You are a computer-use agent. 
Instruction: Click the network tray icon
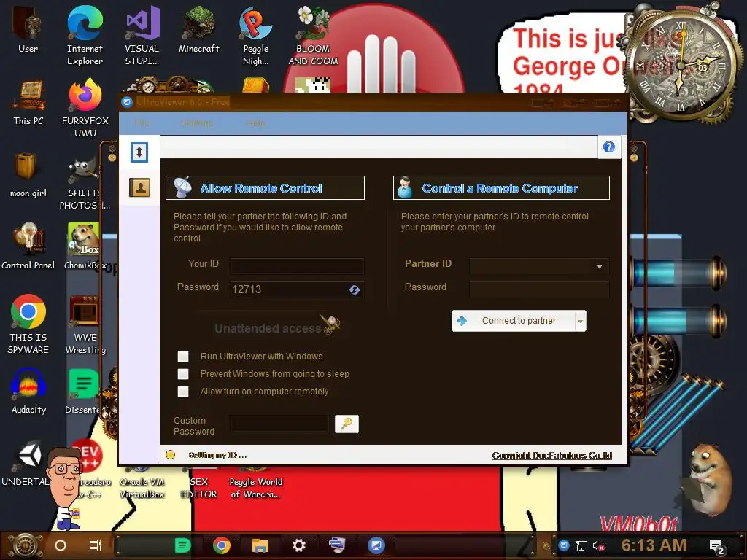click(x=581, y=545)
